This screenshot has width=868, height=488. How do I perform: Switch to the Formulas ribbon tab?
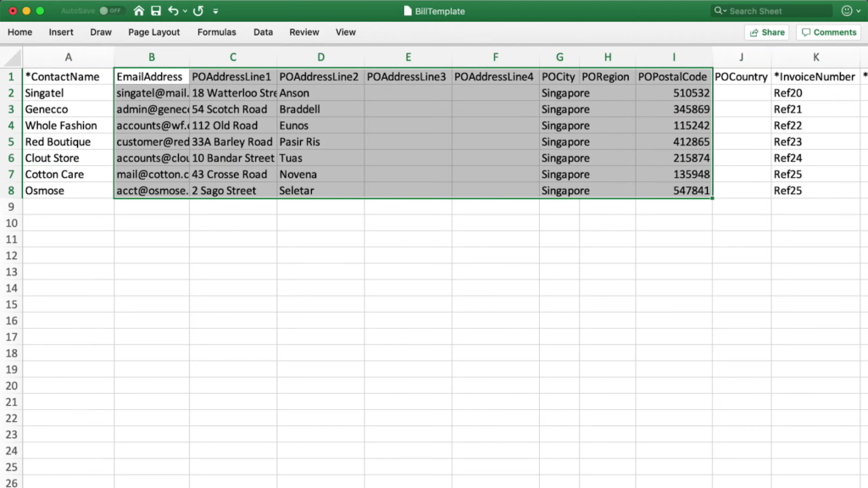(x=216, y=32)
